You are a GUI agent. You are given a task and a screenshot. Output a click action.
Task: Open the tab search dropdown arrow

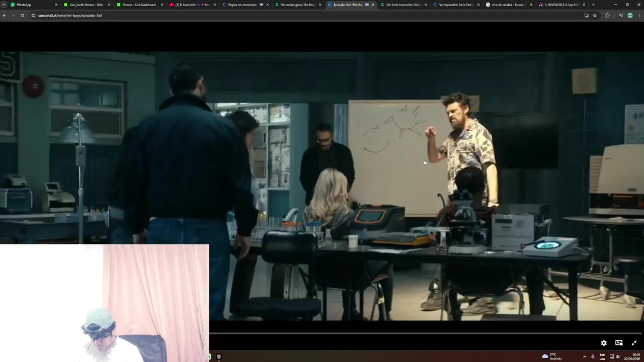(x=4, y=5)
